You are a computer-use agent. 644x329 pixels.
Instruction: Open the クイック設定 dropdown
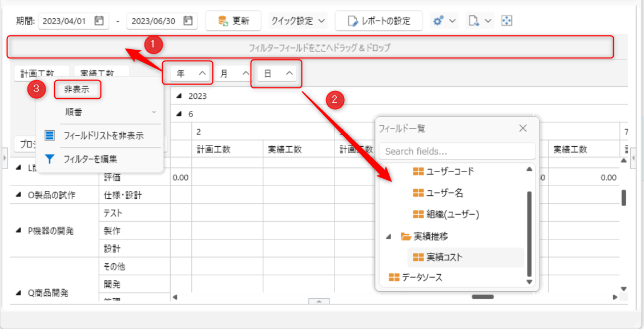[x=298, y=21]
